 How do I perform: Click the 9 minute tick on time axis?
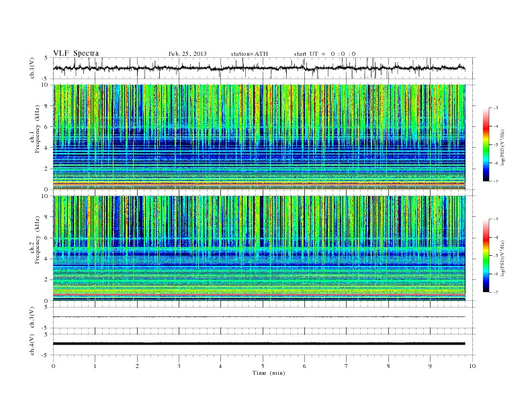pyautogui.click(x=430, y=366)
